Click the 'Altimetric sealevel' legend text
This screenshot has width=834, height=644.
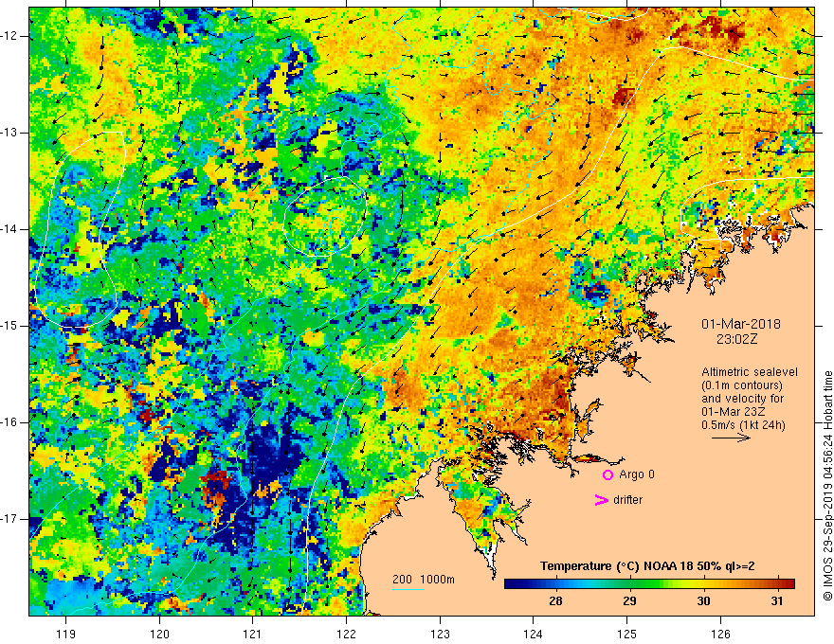(x=750, y=372)
